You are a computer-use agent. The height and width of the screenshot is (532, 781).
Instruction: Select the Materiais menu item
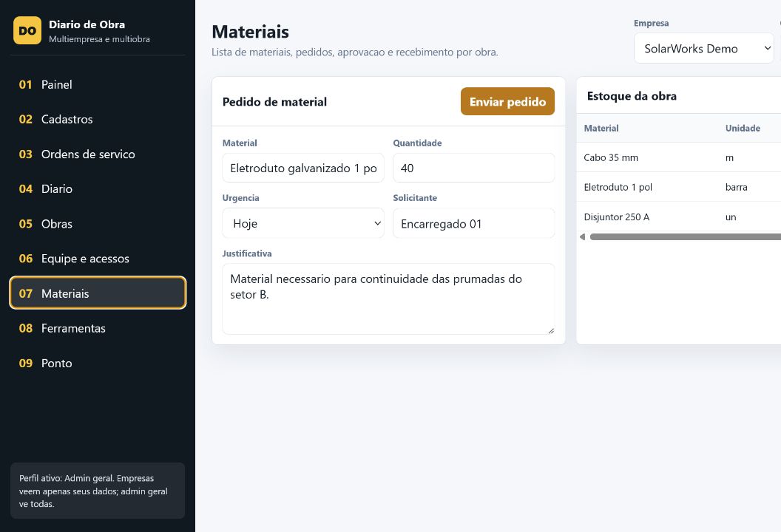pos(98,293)
